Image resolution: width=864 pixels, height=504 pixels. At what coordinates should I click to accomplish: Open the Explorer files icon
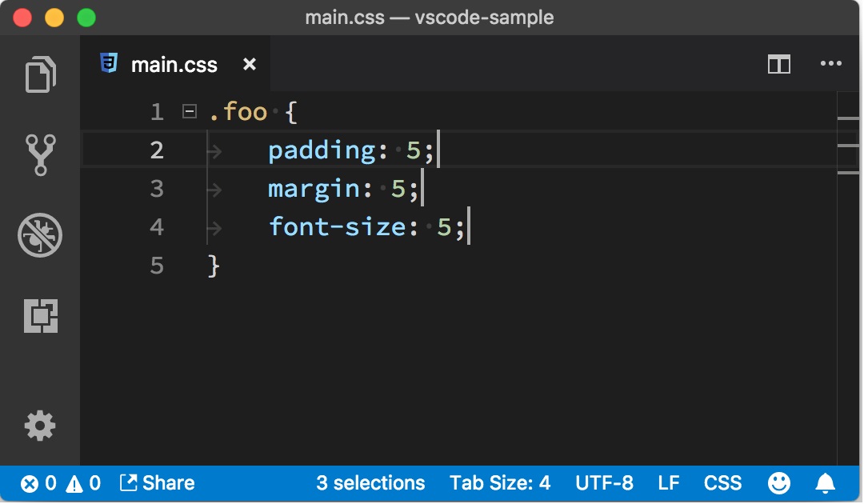(40, 74)
